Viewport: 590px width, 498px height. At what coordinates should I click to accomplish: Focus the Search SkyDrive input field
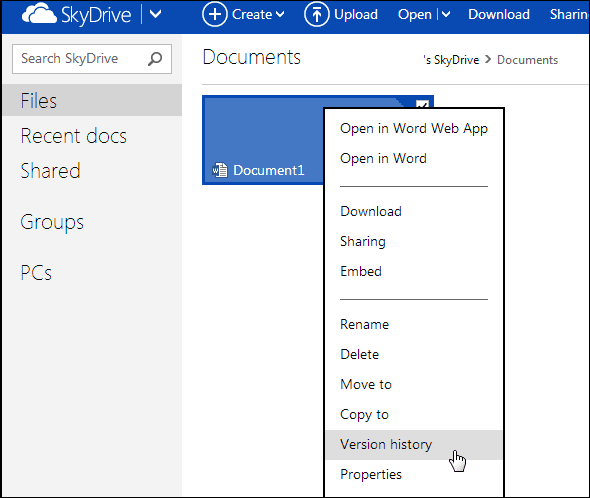pos(92,59)
